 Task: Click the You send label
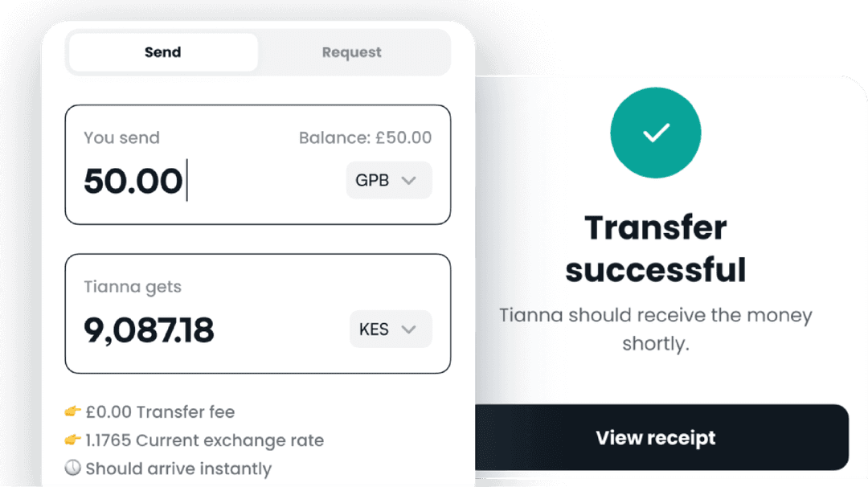tap(121, 137)
